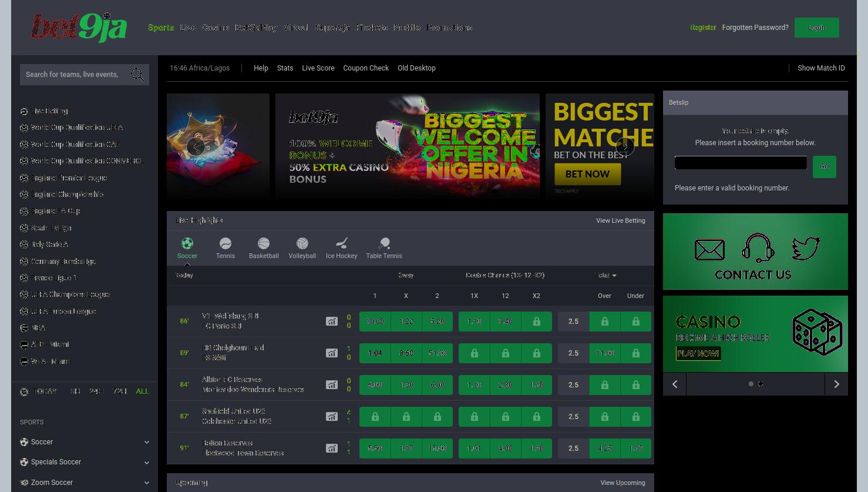Viewport: 868px width, 492px height.
Task: Open NBA in sidebar
Action: pyautogui.click(x=38, y=327)
